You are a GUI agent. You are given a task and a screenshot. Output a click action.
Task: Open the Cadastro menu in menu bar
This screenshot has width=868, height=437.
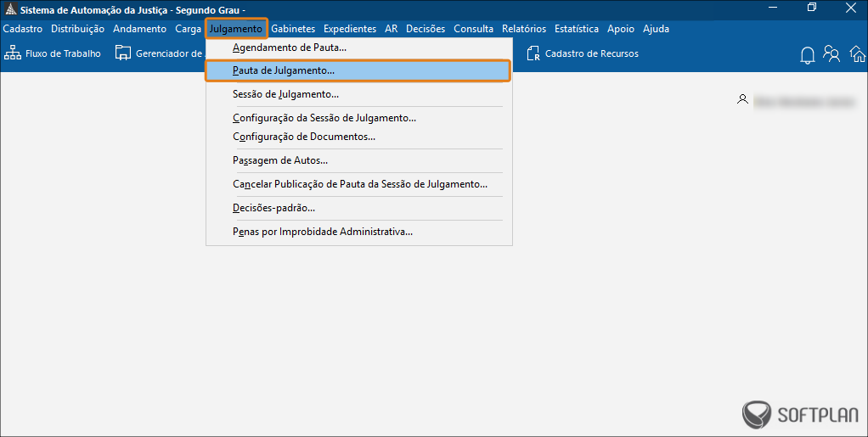click(x=23, y=29)
